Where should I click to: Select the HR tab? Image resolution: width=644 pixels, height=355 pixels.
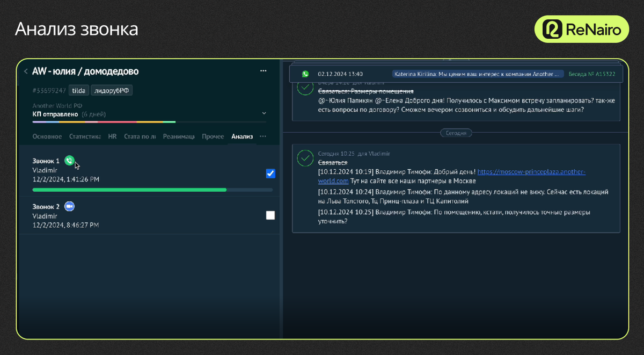click(x=112, y=136)
